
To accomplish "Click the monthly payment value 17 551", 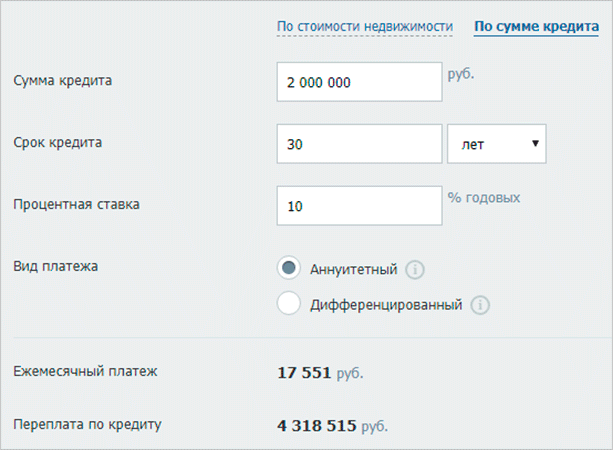I will click(304, 373).
